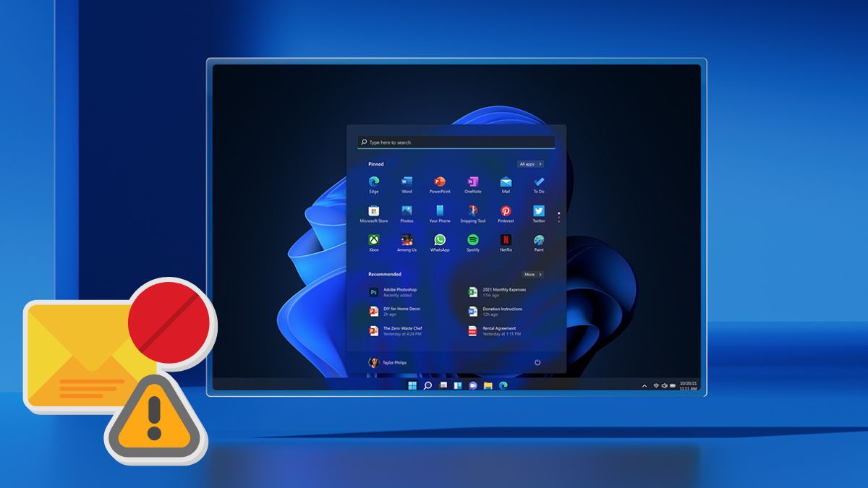Launch WhatsApp from the Start menu

[x=440, y=243]
